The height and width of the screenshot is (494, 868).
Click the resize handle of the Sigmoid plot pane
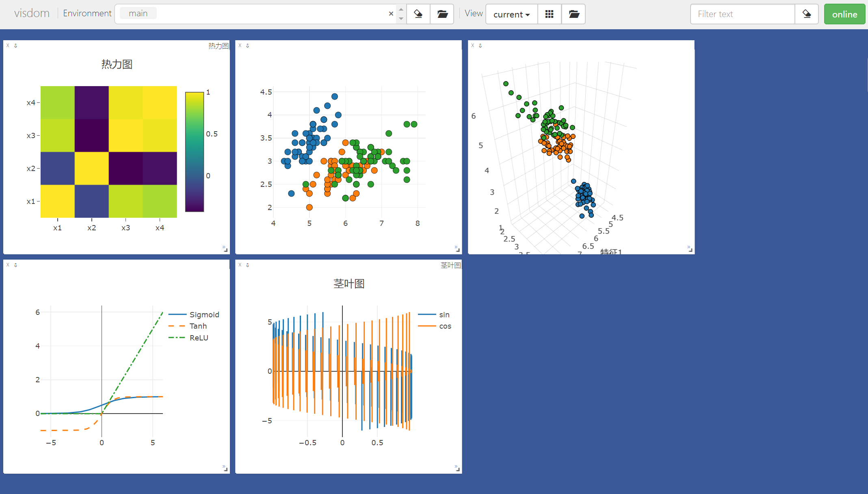(225, 469)
